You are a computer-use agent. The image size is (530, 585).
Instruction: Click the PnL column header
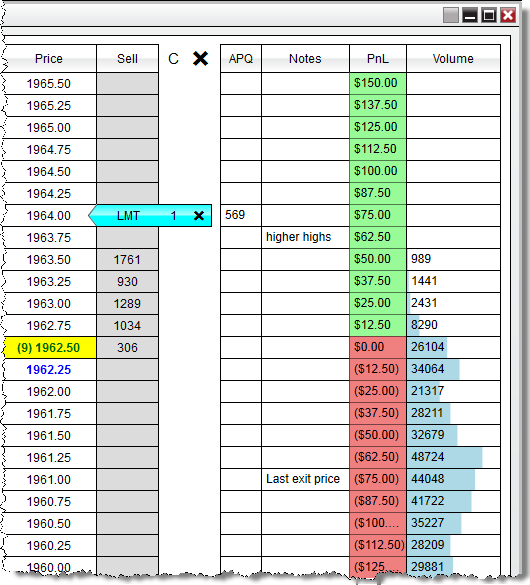[378, 59]
